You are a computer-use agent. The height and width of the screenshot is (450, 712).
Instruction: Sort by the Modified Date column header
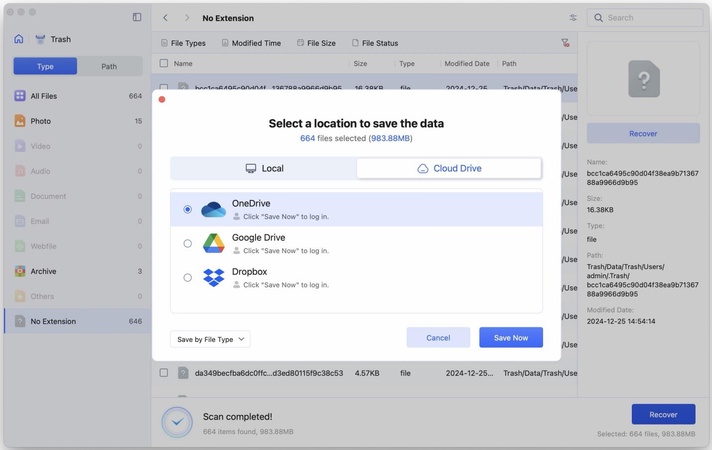click(467, 64)
